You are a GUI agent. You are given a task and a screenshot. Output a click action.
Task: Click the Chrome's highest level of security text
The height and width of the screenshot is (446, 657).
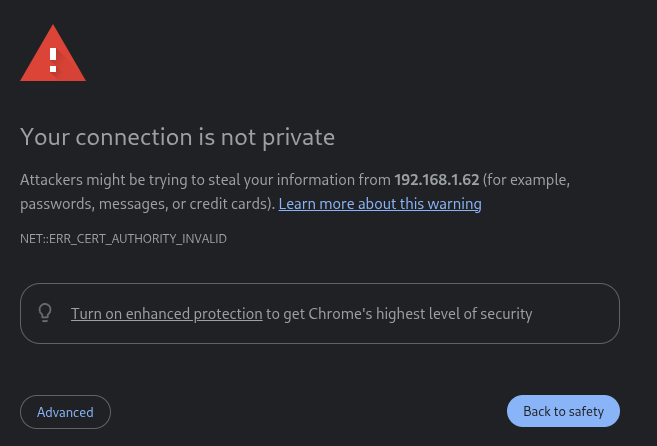pyautogui.click(x=432, y=314)
